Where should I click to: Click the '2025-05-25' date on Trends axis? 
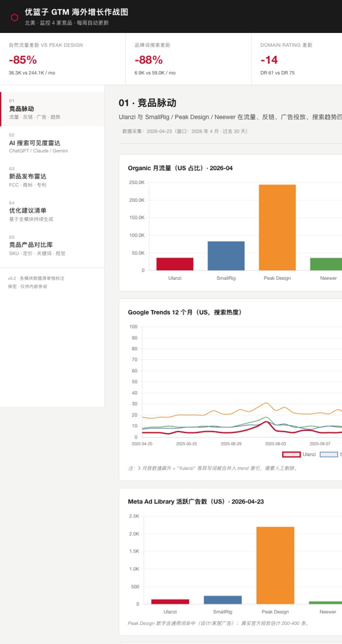pyautogui.click(x=186, y=444)
